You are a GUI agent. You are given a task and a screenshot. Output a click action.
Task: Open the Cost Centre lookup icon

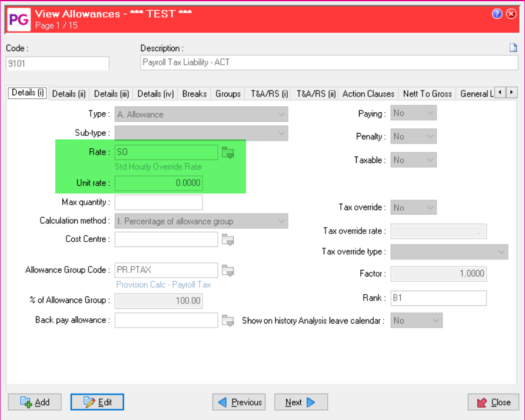tap(228, 239)
